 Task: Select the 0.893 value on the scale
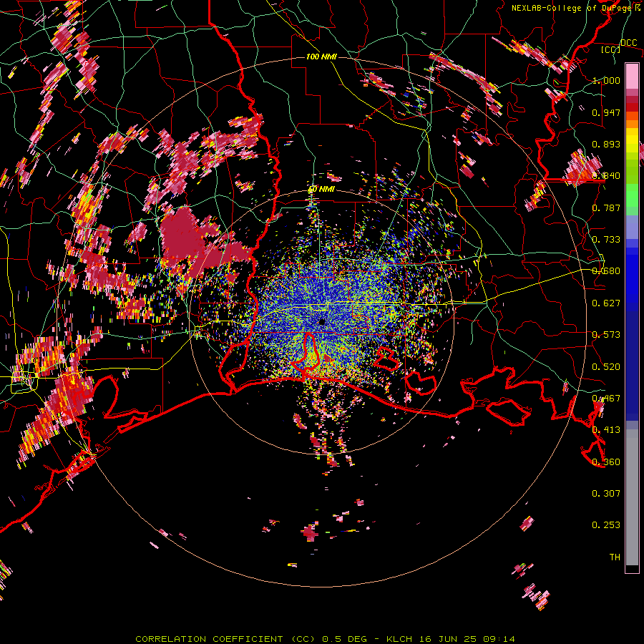tap(606, 144)
